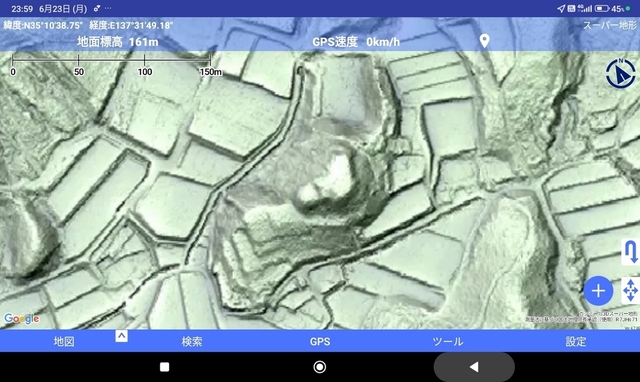640x382 pixels.
Task: Tap the location arrow status bar icon
Action: tap(561, 8)
